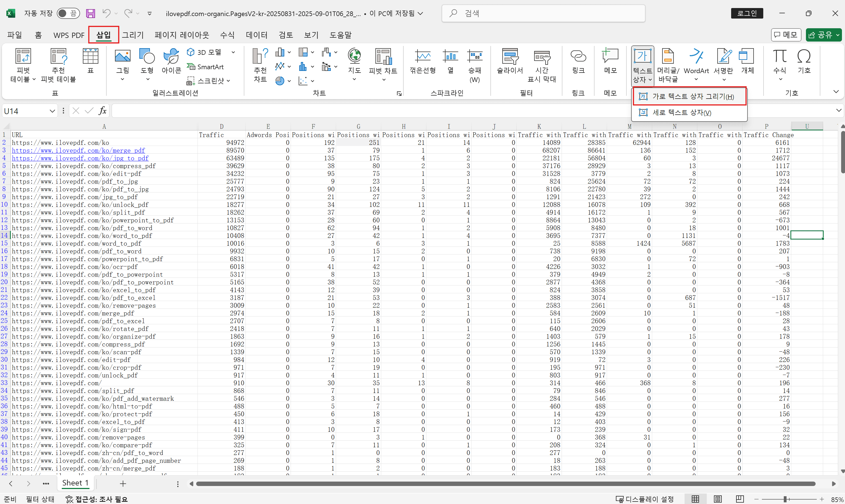This screenshot has width=845, height=504.
Task: Open the jpg_to_pdf hyperlink in row 4
Action: pos(80,158)
